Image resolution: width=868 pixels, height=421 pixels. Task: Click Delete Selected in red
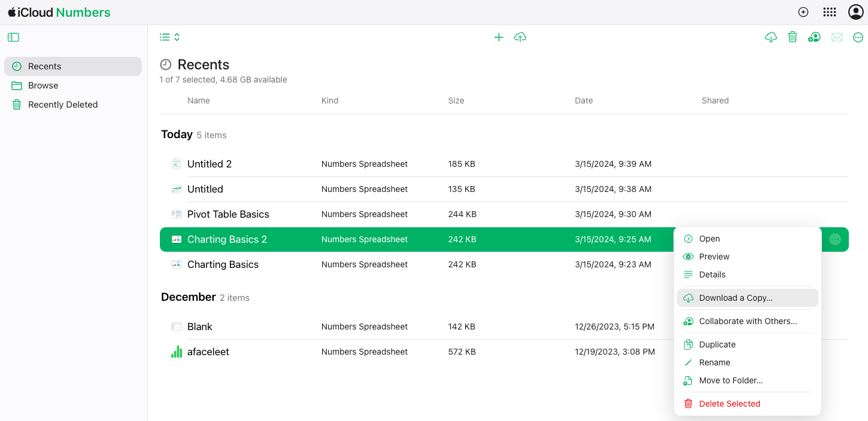click(729, 403)
